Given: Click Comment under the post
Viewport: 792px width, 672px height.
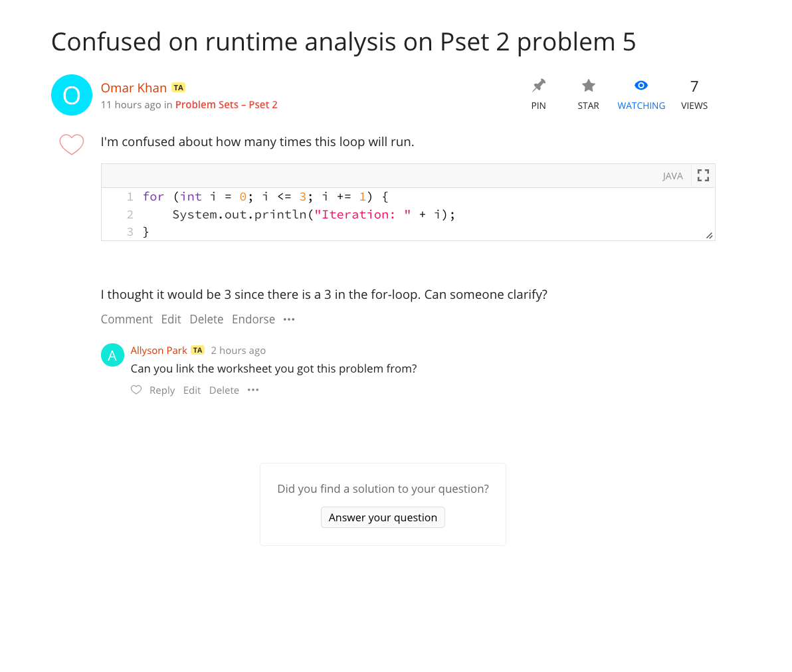Looking at the screenshot, I should tap(127, 319).
